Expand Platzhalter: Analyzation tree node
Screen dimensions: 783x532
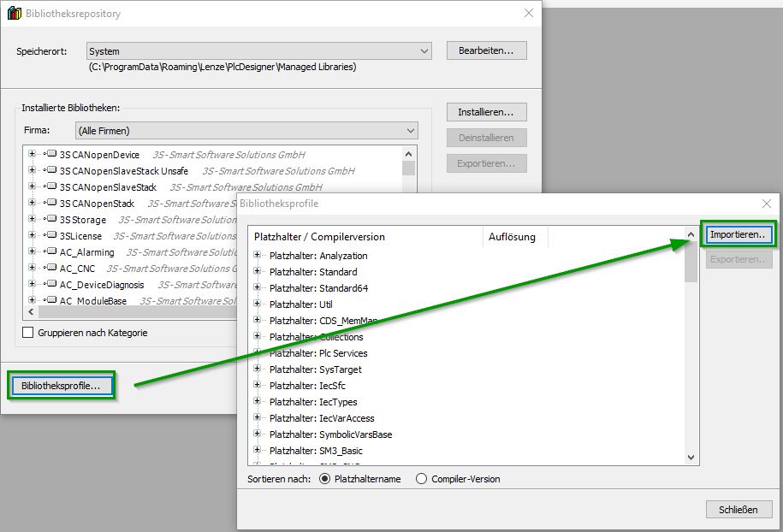click(x=258, y=256)
